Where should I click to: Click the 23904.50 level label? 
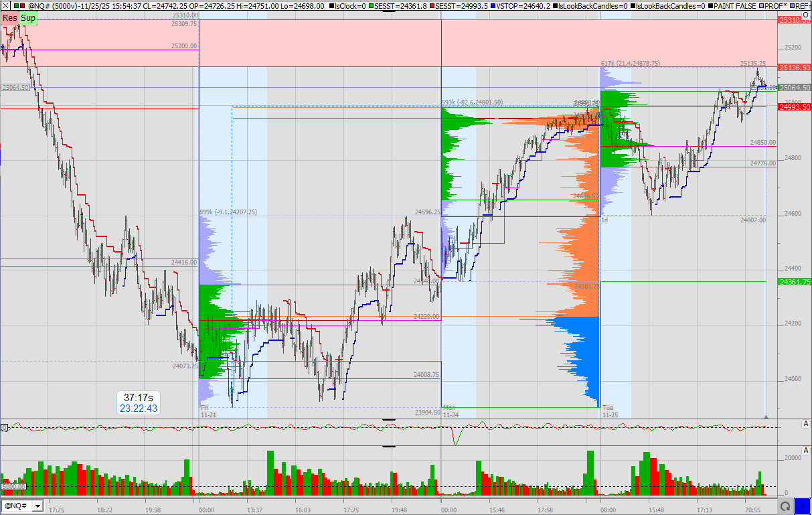coord(427,413)
